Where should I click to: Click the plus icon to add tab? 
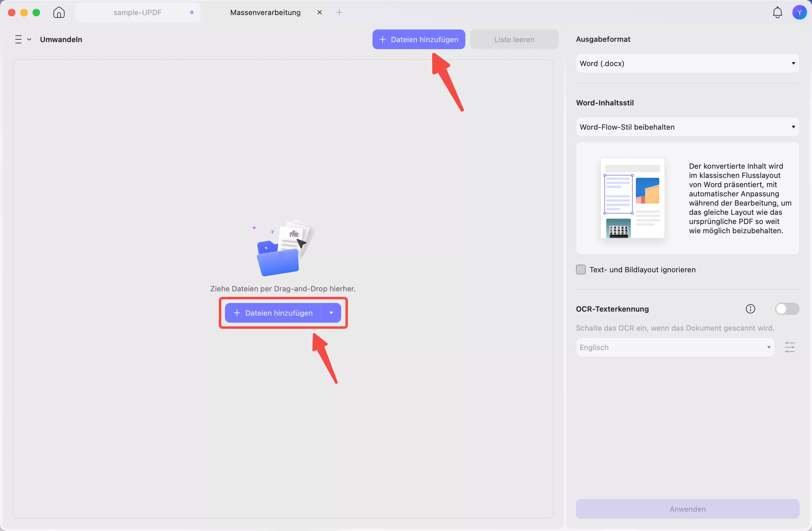click(x=339, y=13)
